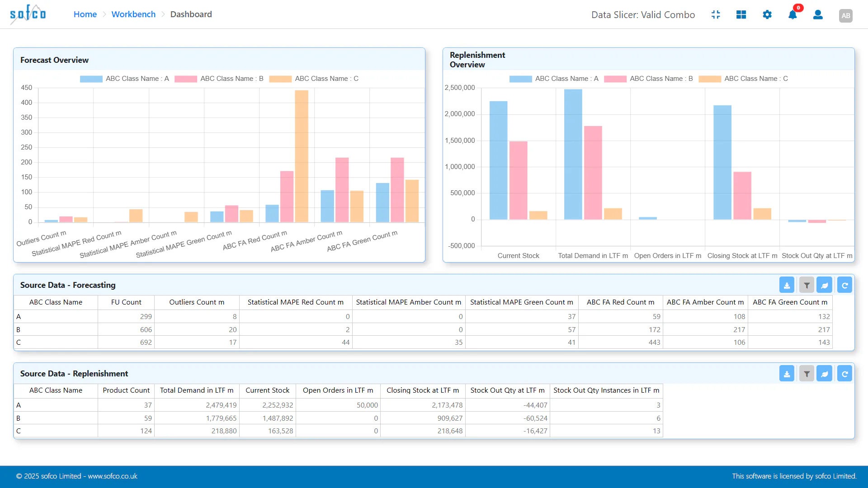Click the Replenishment Overview panel title
Screen dimensions: 868x488
point(477,60)
